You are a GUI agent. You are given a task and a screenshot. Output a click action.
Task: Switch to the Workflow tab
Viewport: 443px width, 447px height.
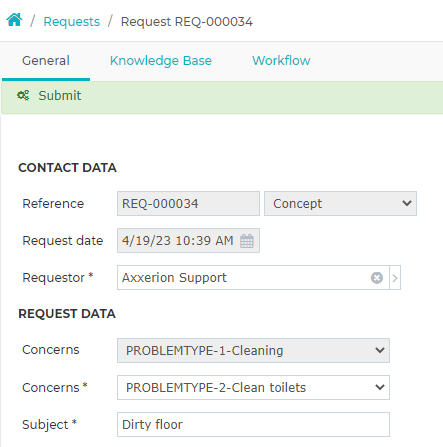281,61
